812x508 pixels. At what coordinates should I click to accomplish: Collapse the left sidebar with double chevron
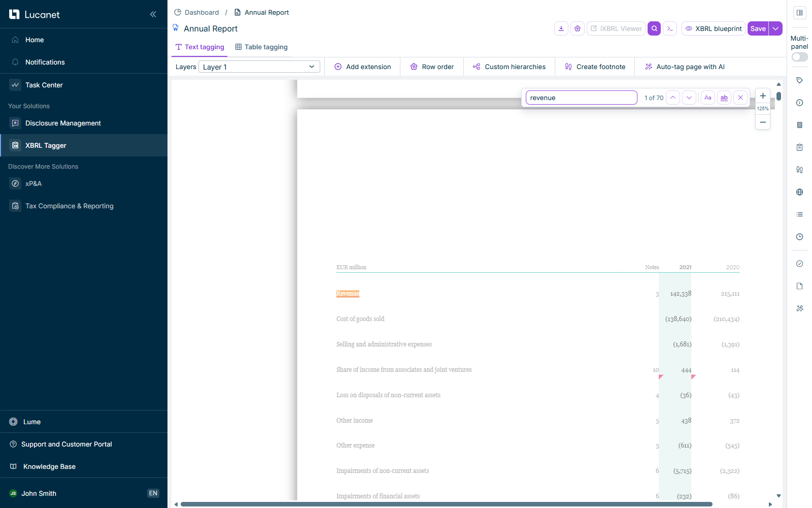tap(153, 14)
